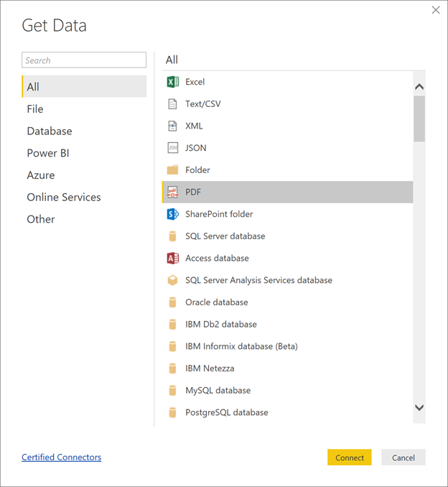The width and height of the screenshot is (448, 487).
Task: Click the Excel connector icon
Action: [172, 82]
